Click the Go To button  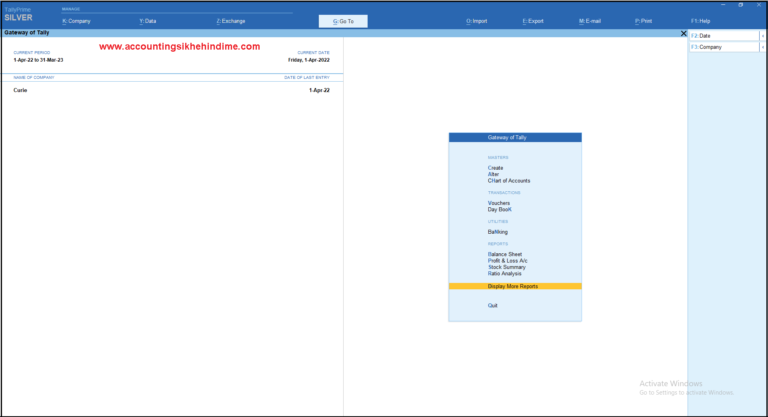pyautogui.click(x=343, y=21)
